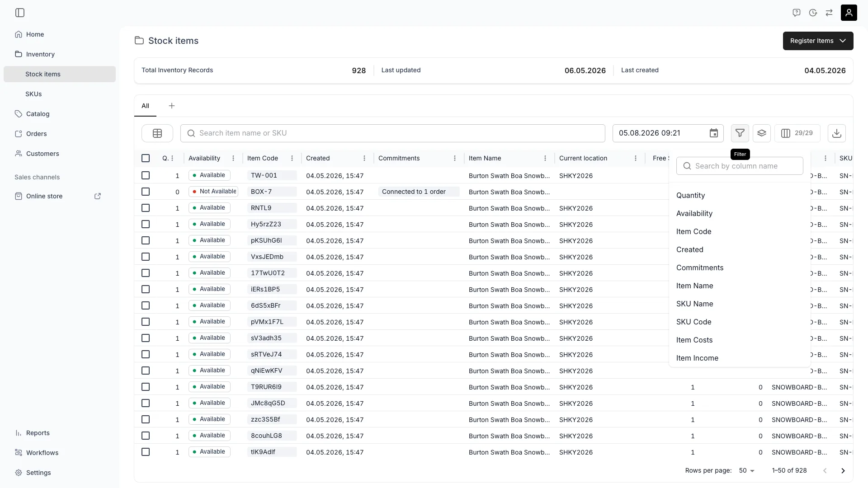Check the RNTL9 row checkbox
The width and height of the screenshot is (868, 488).
coord(146,208)
